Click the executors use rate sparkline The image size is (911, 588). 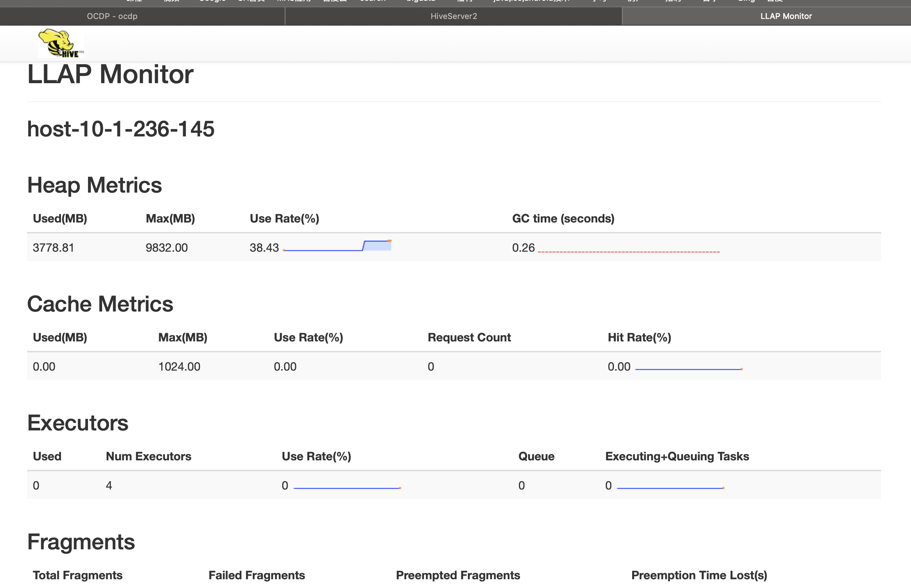347,488
